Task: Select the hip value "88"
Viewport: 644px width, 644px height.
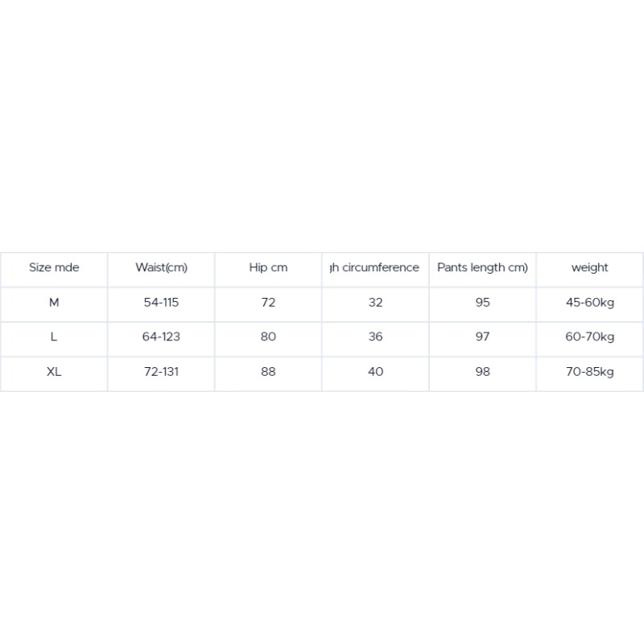Action: click(x=268, y=372)
